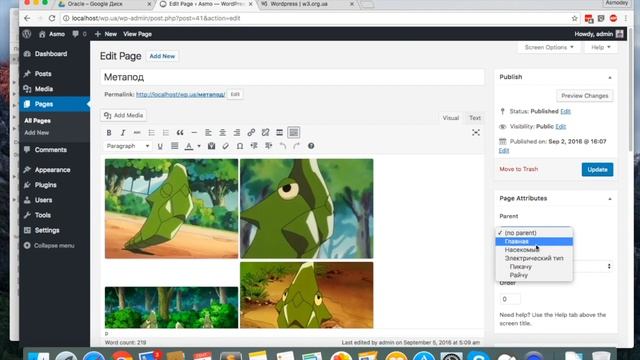This screenshot has width=640, height=360.
Task: Enable distraction-free writing mode
Action: pos(476,133)
